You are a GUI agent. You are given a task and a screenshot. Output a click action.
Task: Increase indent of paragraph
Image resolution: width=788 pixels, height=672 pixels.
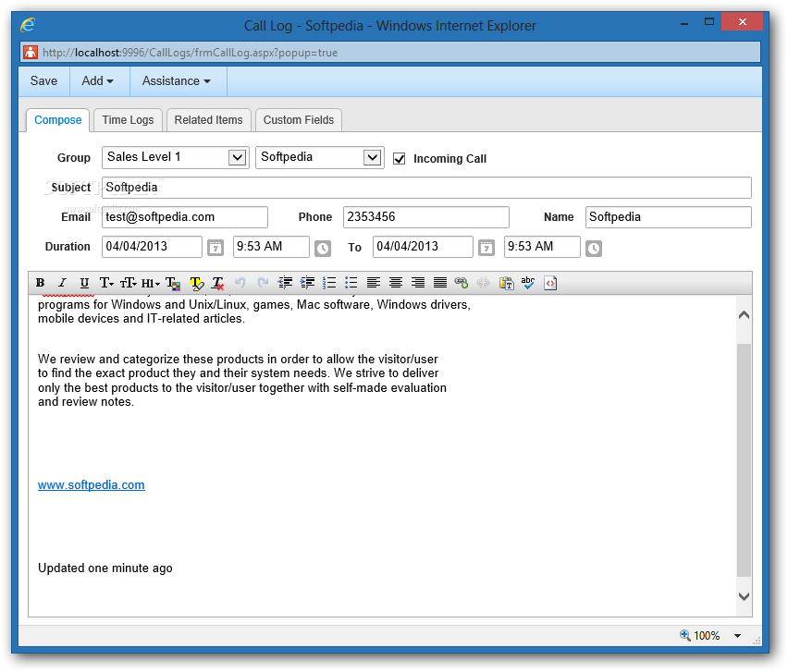tap(307, 283)
